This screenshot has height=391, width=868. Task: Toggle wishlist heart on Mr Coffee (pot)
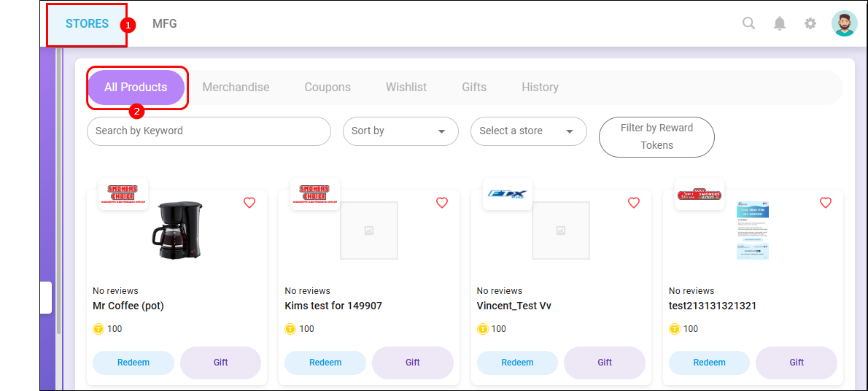click(x=249, y=203)
